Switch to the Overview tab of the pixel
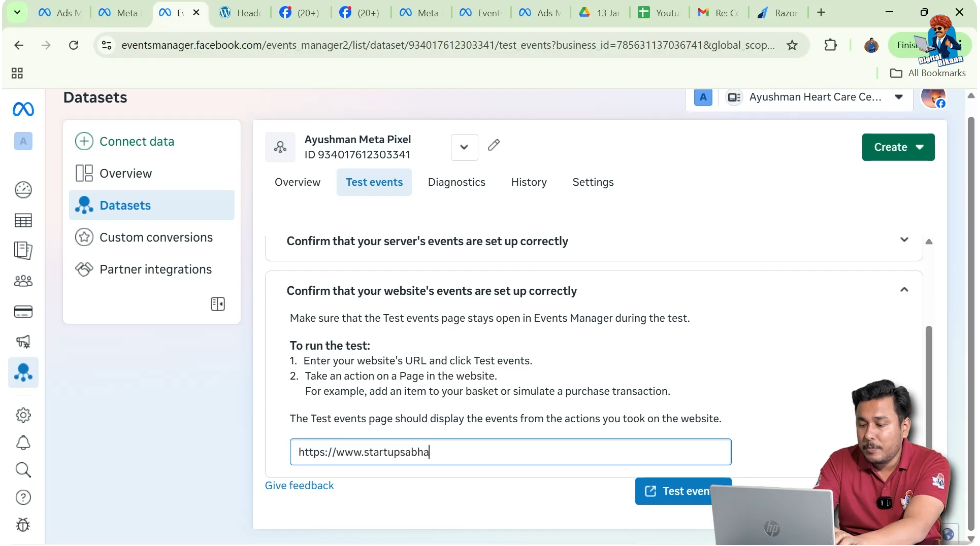 (297, 182)
